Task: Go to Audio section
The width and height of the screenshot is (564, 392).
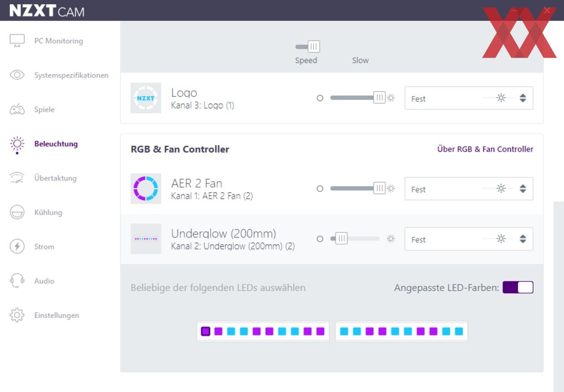Action: point(44,281)
